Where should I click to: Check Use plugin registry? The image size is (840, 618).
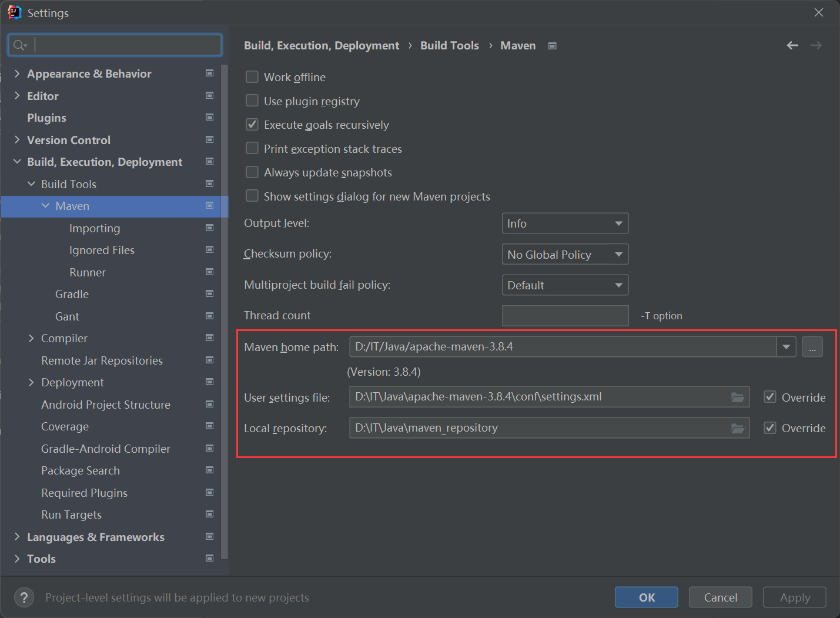(x=252, y=101)
